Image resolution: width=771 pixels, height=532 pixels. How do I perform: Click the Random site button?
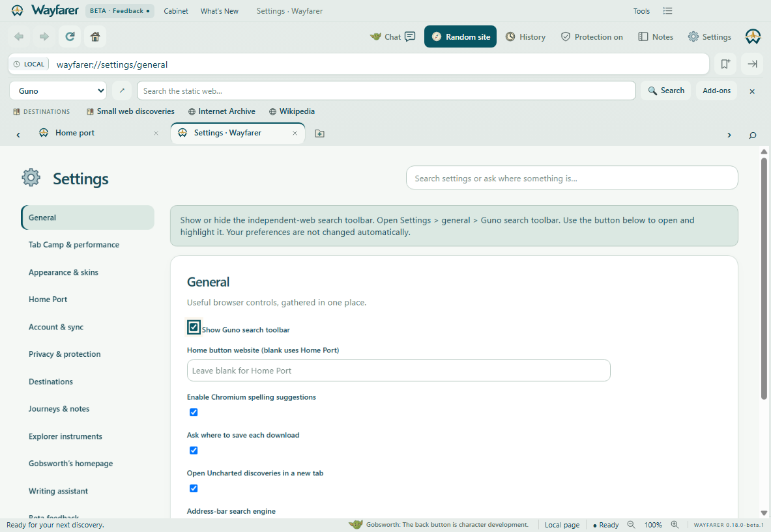coord(460,37)
